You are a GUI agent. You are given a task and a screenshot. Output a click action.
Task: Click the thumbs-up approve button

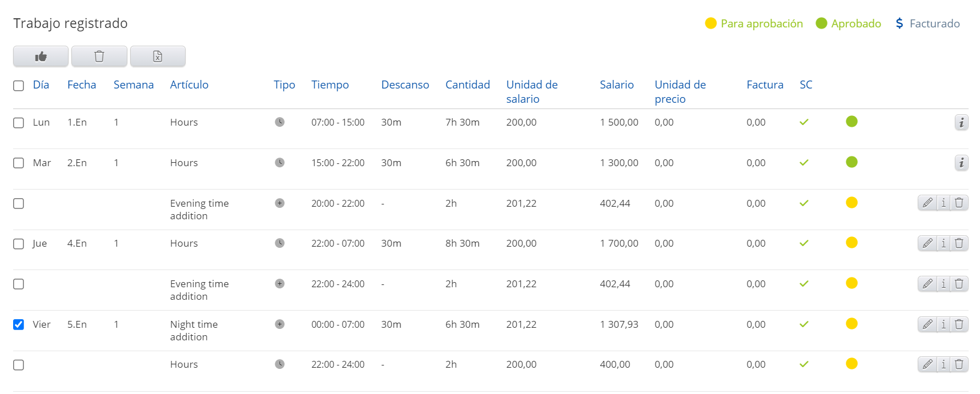[x=41, y=57]
